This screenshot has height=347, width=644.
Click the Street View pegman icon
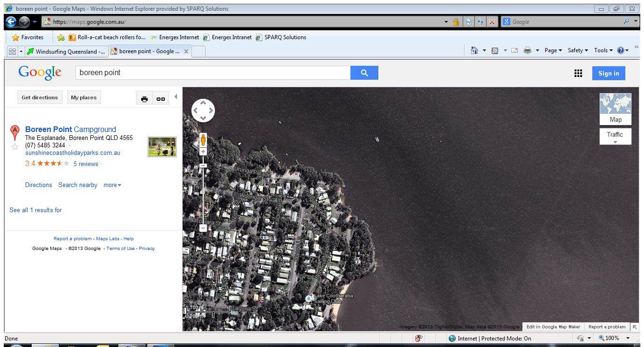(x=203, y=139)
